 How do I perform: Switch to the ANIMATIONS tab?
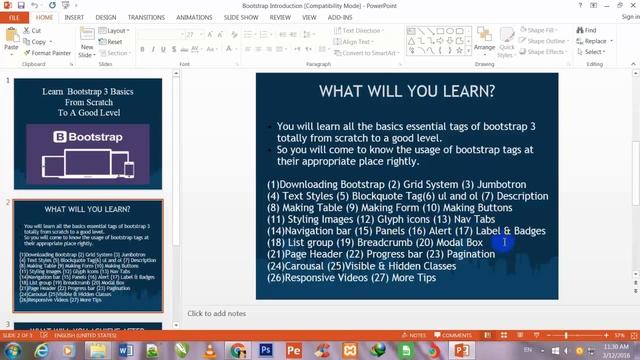click(x=194, y=18)
